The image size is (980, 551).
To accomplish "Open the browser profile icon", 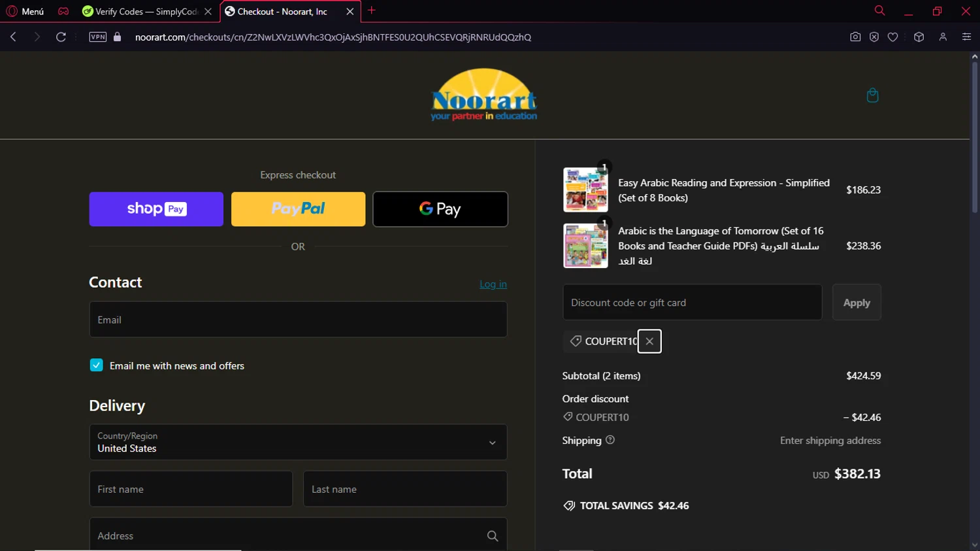I will pos(943,37).
